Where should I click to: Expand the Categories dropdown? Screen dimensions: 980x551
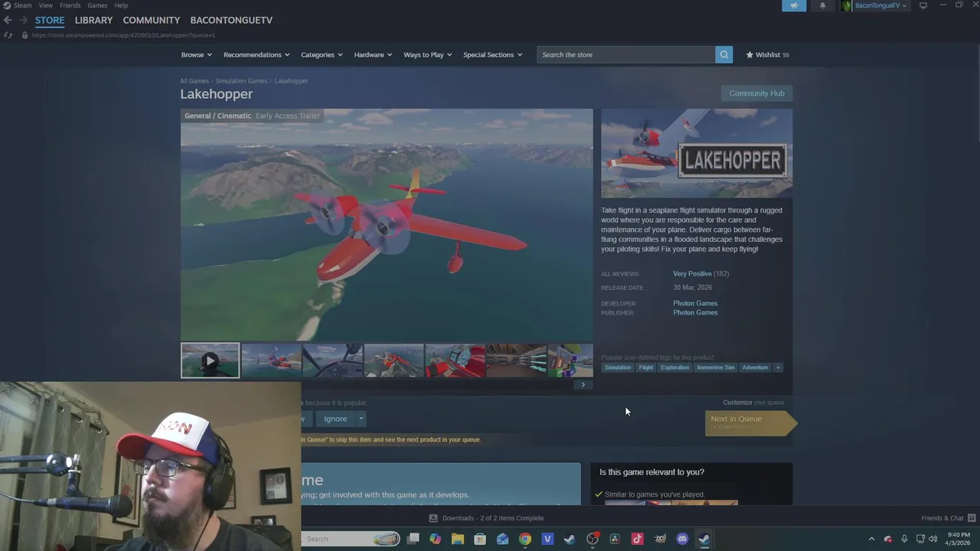click(322, 54)
